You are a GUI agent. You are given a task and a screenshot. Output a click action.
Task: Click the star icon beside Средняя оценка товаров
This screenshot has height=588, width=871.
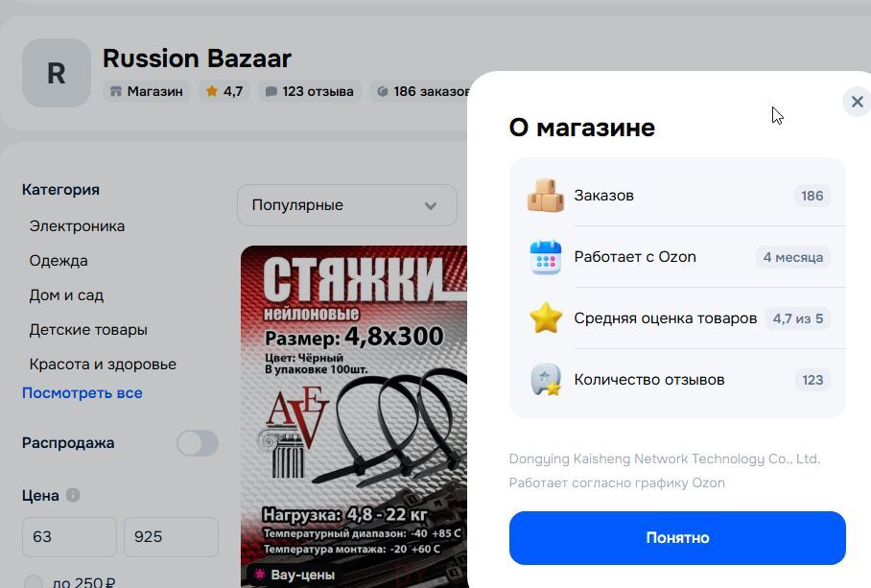click(546, 318)
